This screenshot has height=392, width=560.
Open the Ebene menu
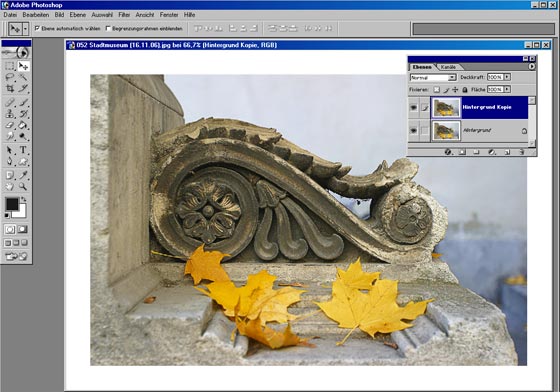click(x=78, y=15)
